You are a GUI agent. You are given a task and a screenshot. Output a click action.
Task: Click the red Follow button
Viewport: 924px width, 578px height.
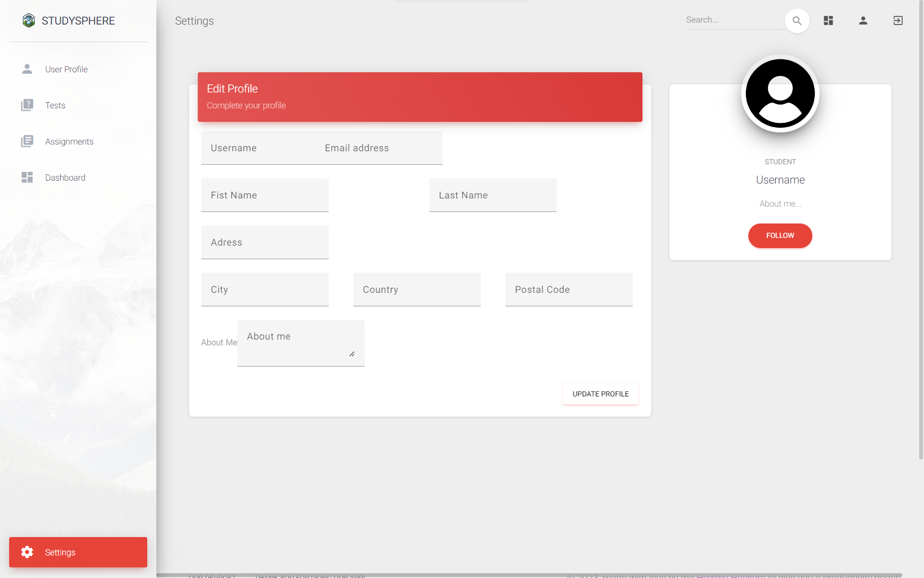click(780, 236)
